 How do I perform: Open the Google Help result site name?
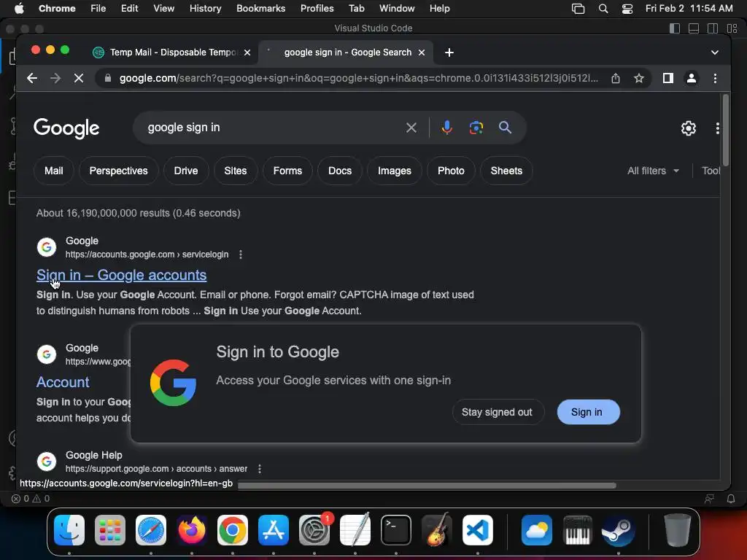click(94, 455)
